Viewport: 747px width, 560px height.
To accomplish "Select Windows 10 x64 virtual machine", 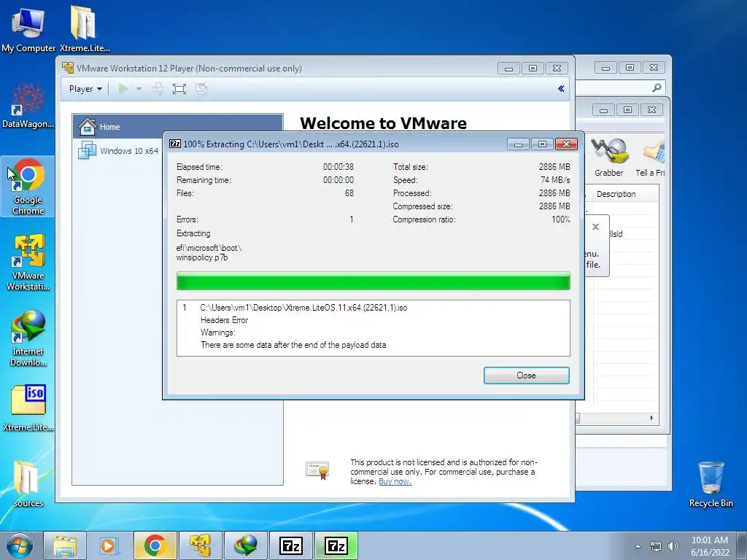I will 118,150.
